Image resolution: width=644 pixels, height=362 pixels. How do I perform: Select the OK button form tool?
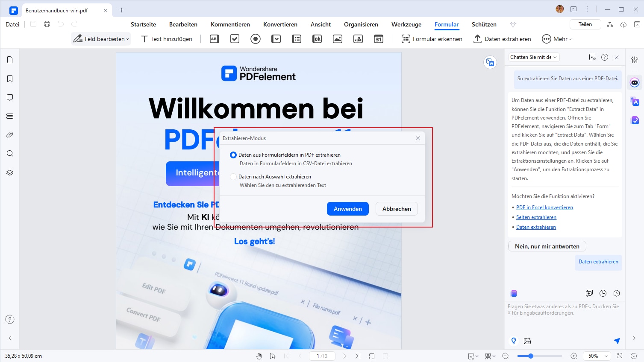point(317,39)
